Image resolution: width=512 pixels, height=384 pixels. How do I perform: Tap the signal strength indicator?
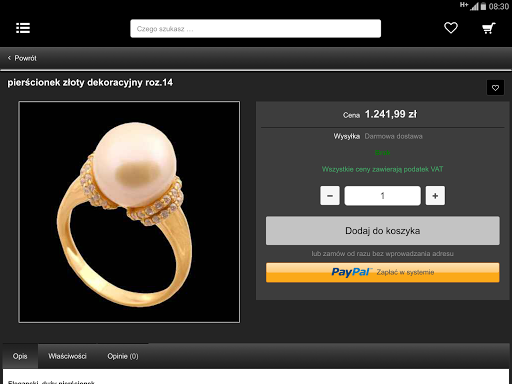474,6
